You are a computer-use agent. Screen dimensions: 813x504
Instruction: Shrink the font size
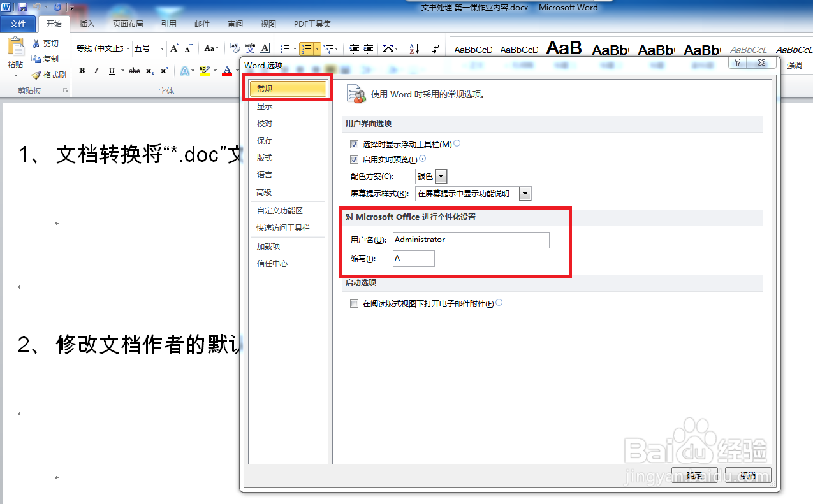pos(189,48)
